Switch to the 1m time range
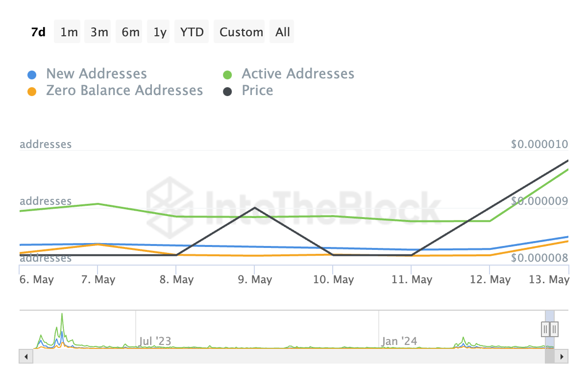 click(69, 32)
